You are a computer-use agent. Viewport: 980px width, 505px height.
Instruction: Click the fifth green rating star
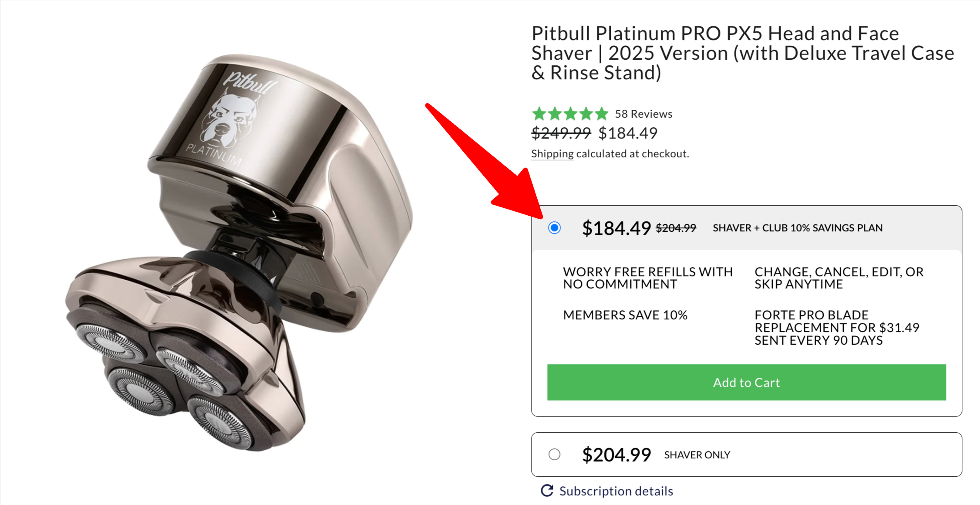tap(602, 114)
